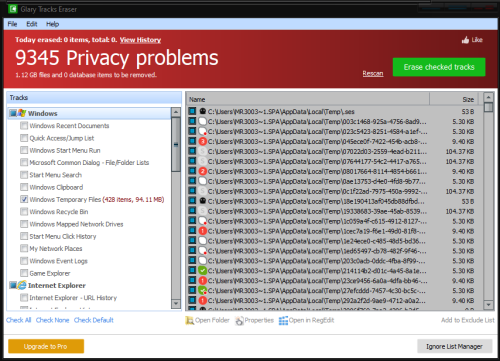This screenshot has width=500, height=361.
Task: Click Tracks tree scrollbar down arrow
Action: coord(176,303)
